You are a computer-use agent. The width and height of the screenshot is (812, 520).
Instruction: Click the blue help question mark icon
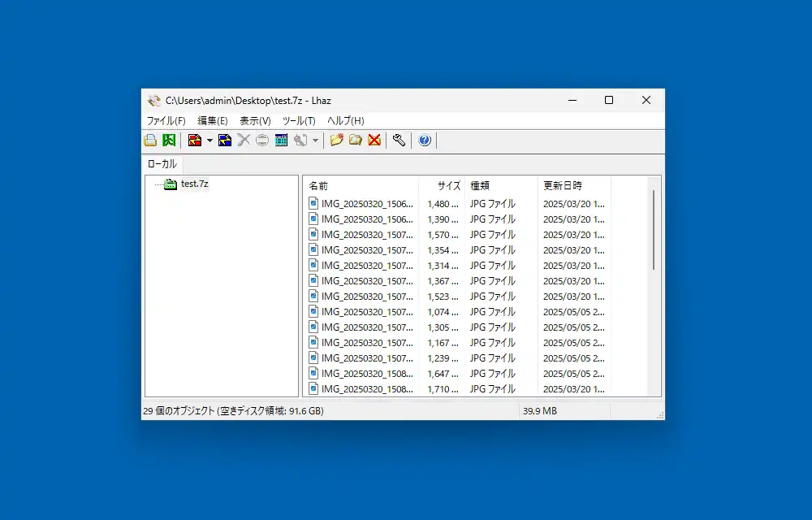pos(425,141)
